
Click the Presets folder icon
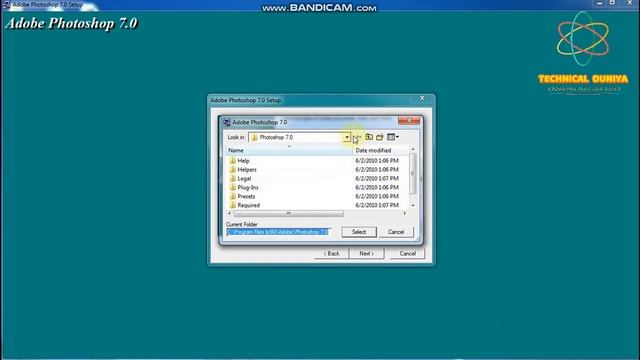pos(233,196)
